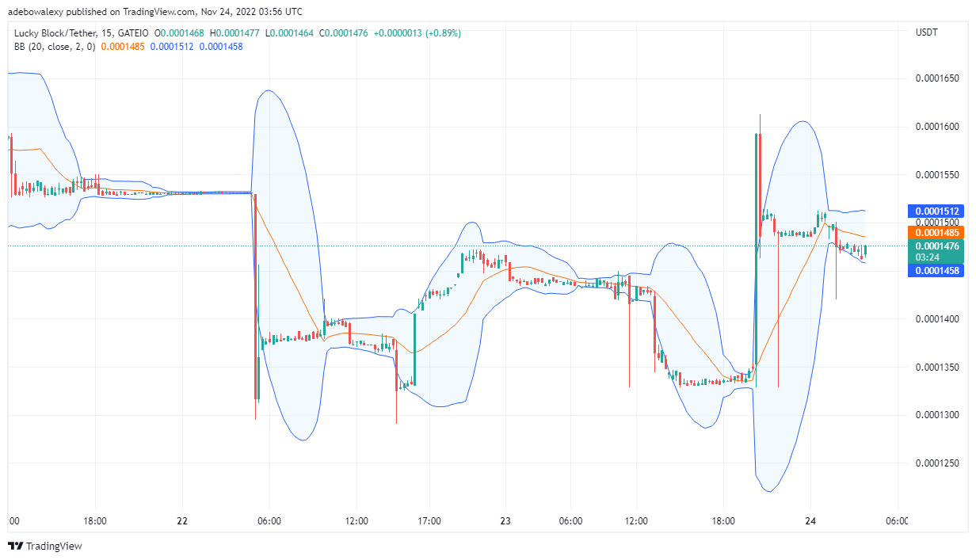Image resolution: width=976 pixels, height=560 pixels.
Task: Click the date 24 on time axis
Action: pyautogui.click(x=810, y=521)
